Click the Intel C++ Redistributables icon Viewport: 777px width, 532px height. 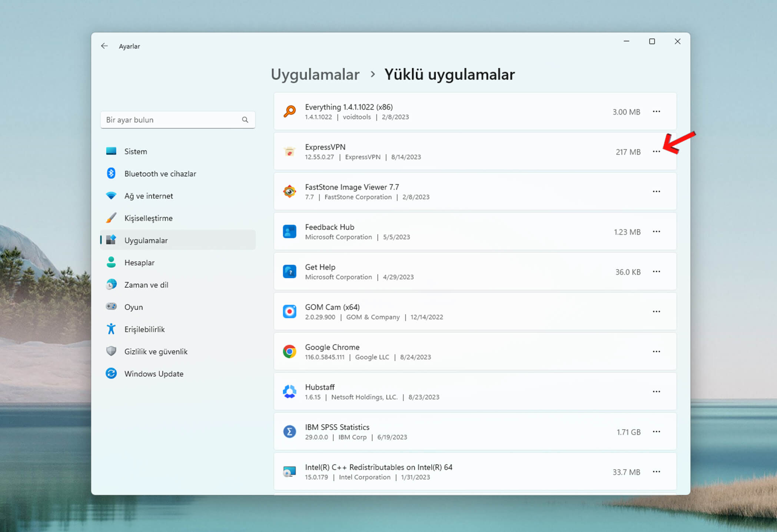[x=289, y=472]
